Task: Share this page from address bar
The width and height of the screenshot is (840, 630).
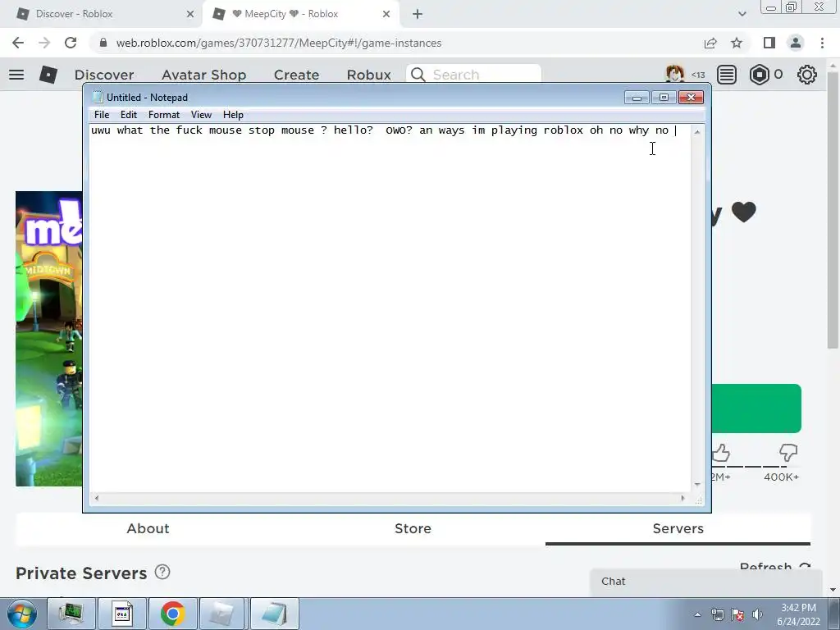Action: click(x=710, y=43)
